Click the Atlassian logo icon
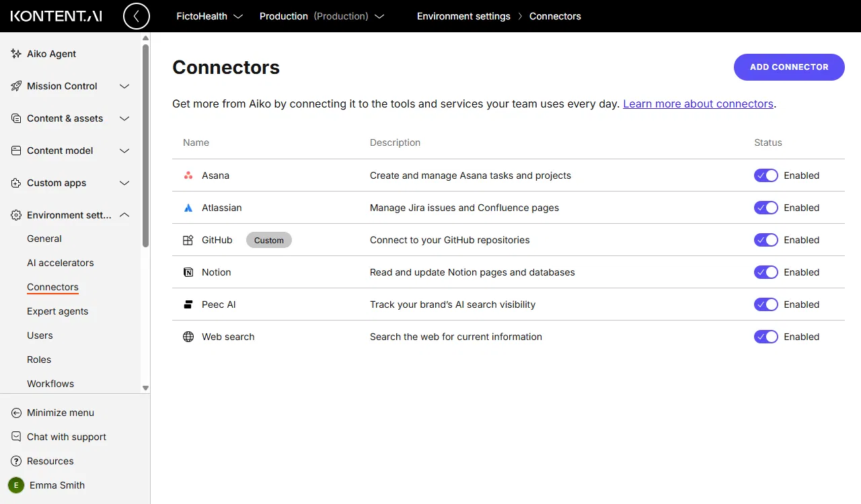This screenshot has width=861, height=504. click(x=188, y=208)
